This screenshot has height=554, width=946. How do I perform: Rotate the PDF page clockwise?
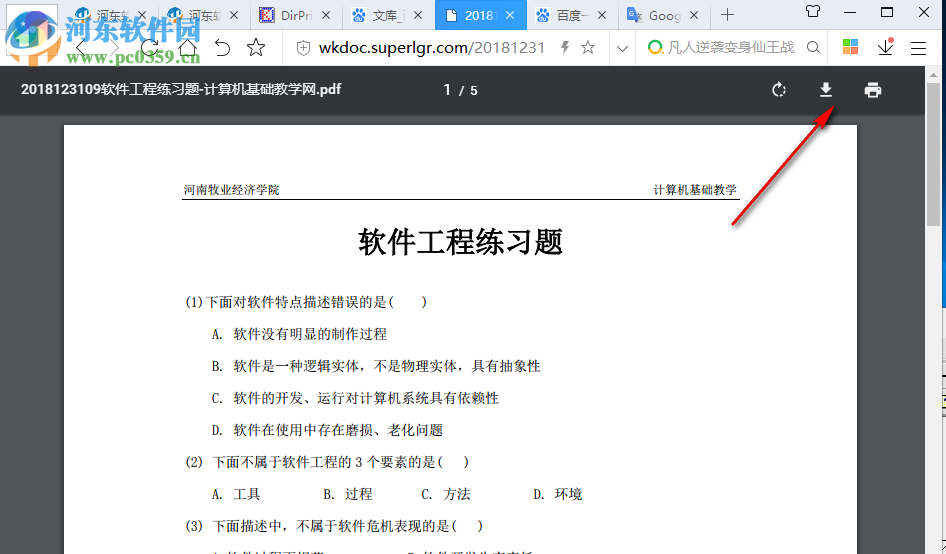tap(779, 90)
